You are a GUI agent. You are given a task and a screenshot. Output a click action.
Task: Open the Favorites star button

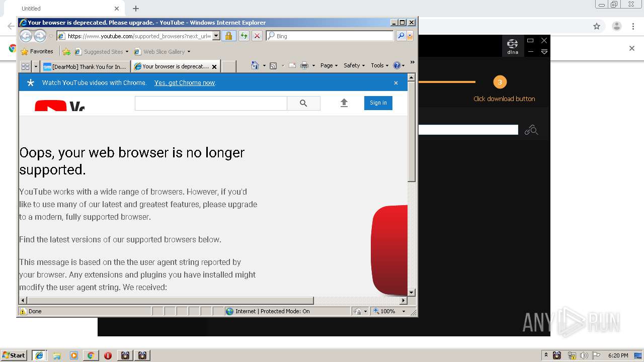(x=37, y=51)
